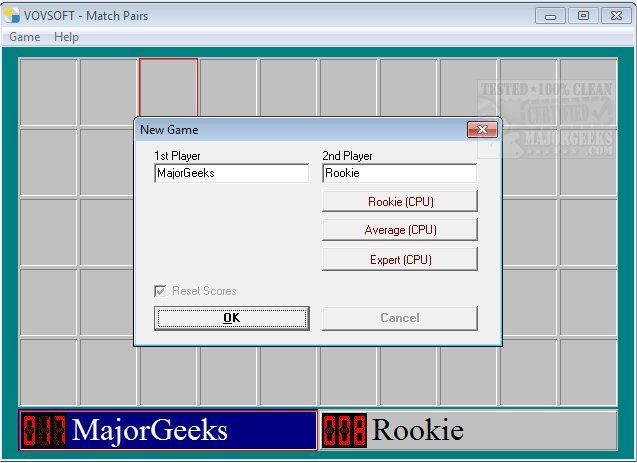The width and height of the screenshot is (637, 463).
Task: Click Rookie red score counter
Action: click(x=344, y=431)
